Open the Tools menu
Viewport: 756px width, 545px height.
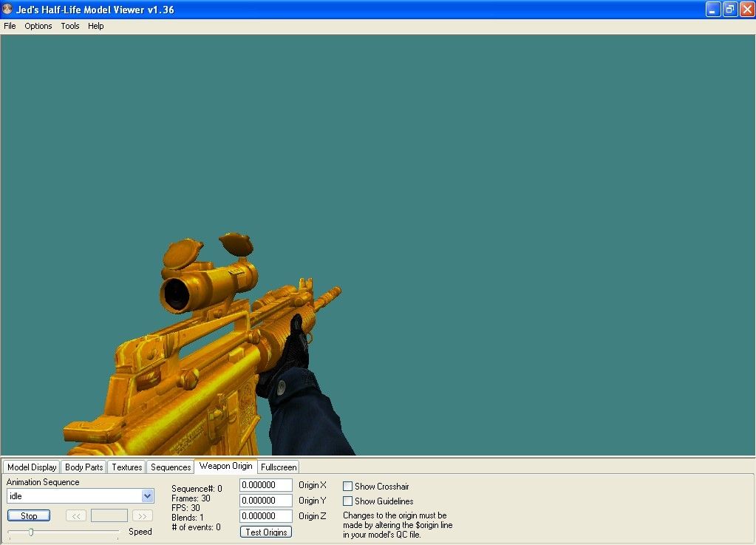pyautogui.click(x=70, y=26)
